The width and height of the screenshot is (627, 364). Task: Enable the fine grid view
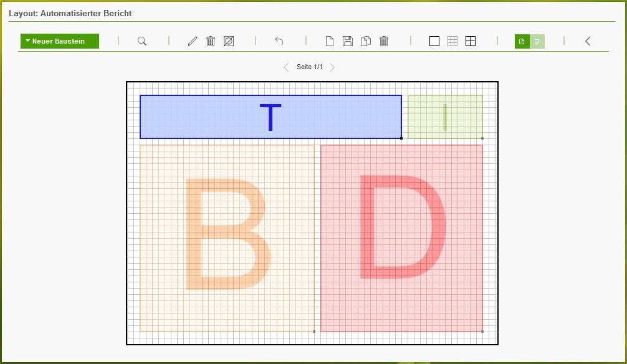tap(452, 41)
